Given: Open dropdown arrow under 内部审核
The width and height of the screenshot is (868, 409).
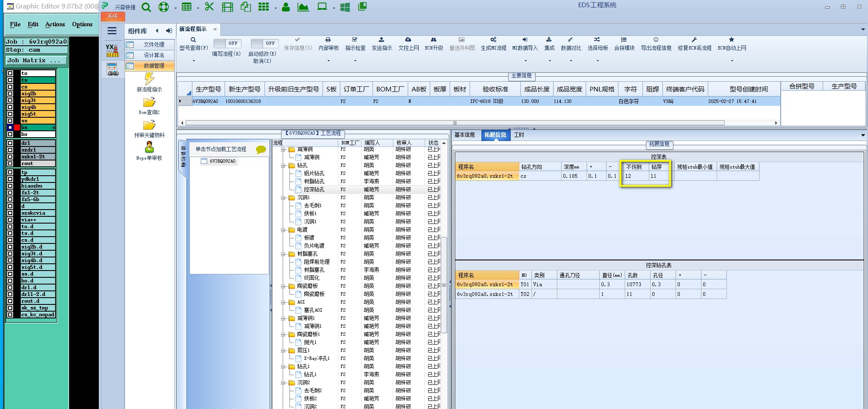Looking at the screenshot, I should click(328, 61).
